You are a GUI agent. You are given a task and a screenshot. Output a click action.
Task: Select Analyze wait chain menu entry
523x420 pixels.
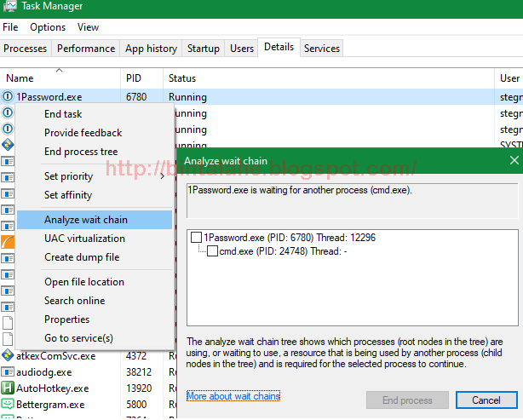(x=95, y=220)
